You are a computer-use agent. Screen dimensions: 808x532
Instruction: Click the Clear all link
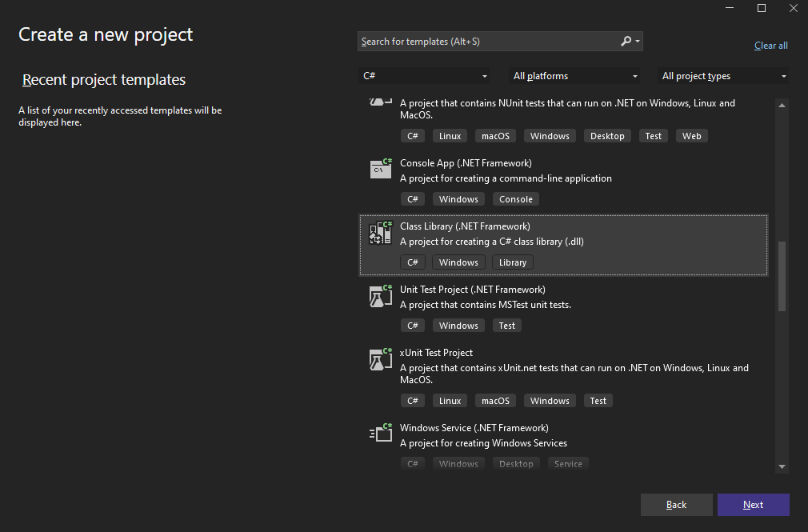[771, 46]
